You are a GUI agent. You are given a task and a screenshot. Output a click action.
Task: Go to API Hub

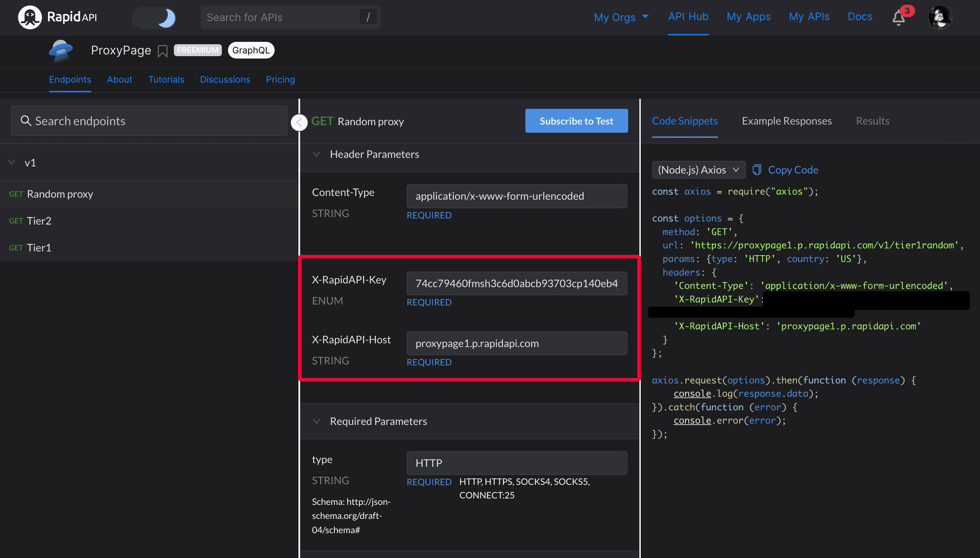pos(688,16)
